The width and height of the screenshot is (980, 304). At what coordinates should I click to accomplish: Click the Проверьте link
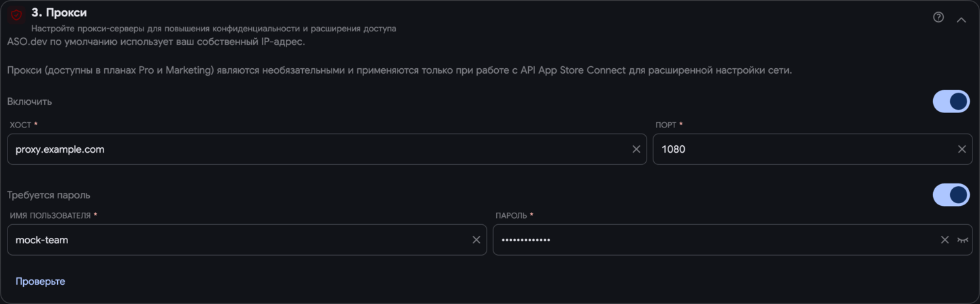pos(40,282)
